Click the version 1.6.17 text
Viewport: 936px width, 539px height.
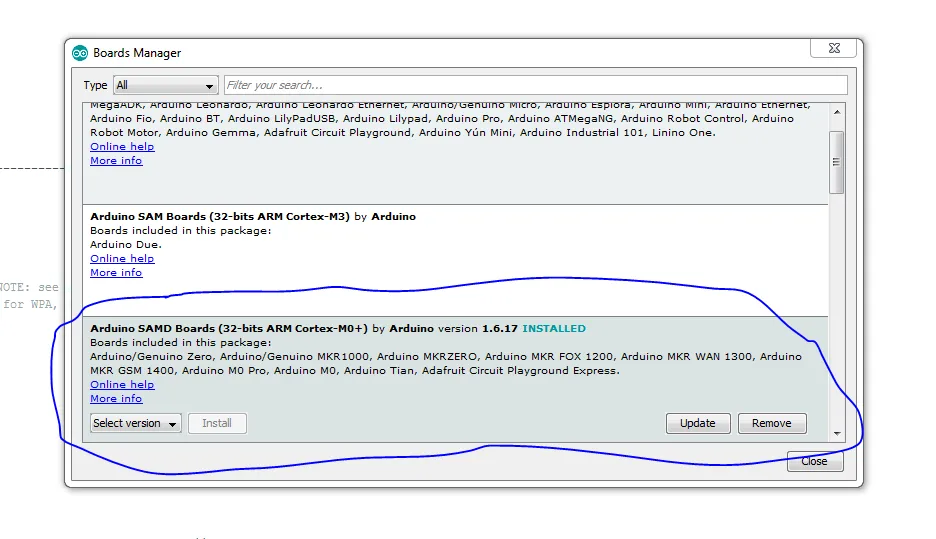click(x=478, y=329)
